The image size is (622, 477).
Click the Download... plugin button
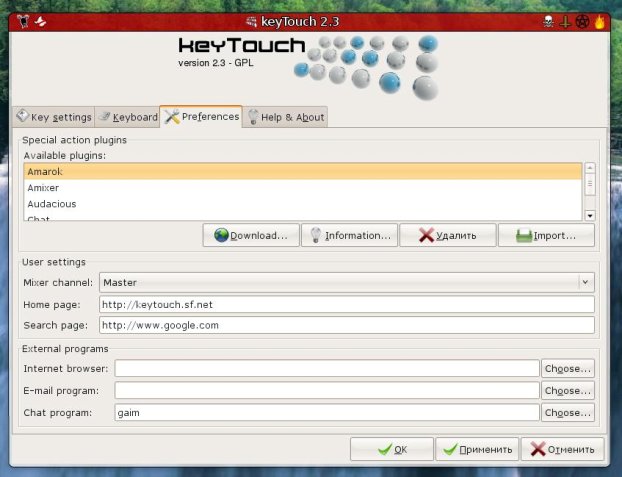click(x=251, y=235)
